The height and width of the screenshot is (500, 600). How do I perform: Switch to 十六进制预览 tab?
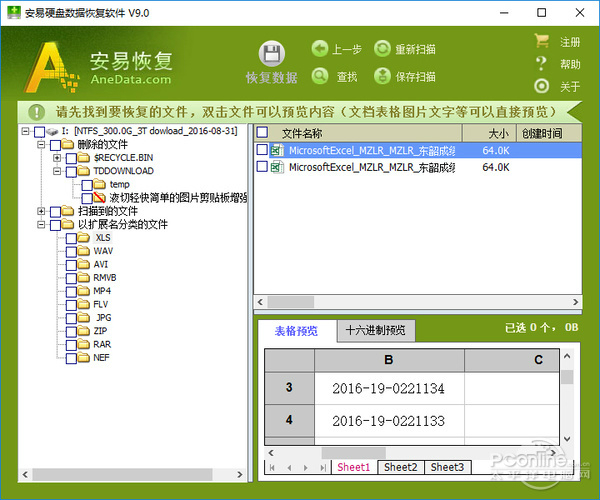click(376, 330)
